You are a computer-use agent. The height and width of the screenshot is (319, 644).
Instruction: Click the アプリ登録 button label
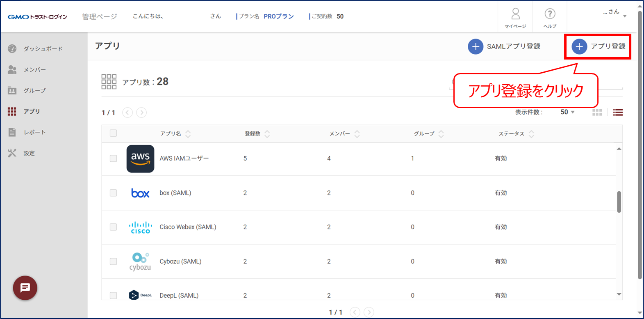(x=608, y=46)
